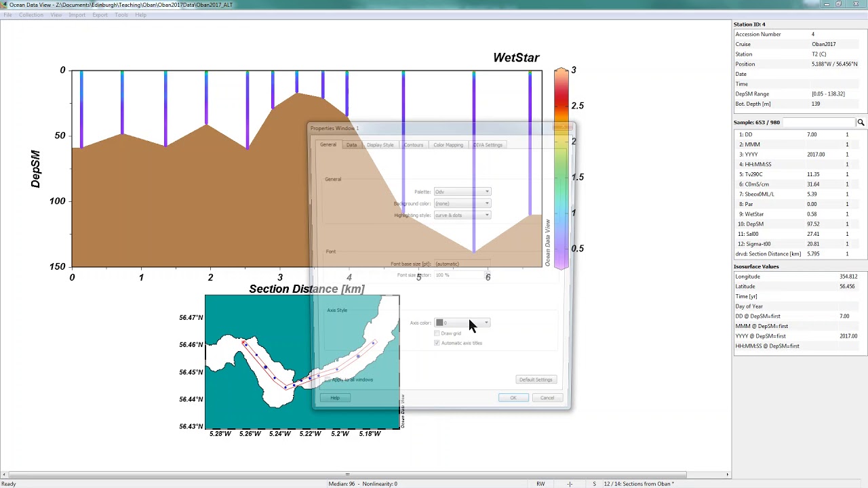868x488 pixels.
Task: Click the Font base size field
Action: tap(462, 264)
